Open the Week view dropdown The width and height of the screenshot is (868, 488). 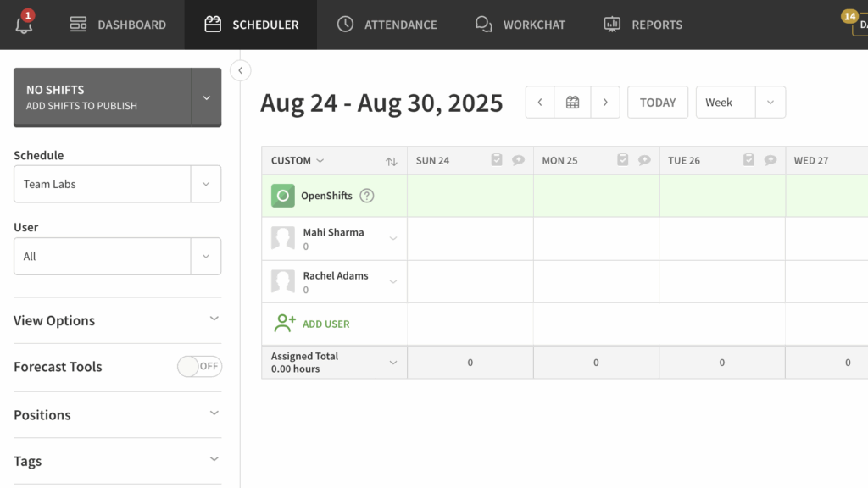click(x=740, y=103)
